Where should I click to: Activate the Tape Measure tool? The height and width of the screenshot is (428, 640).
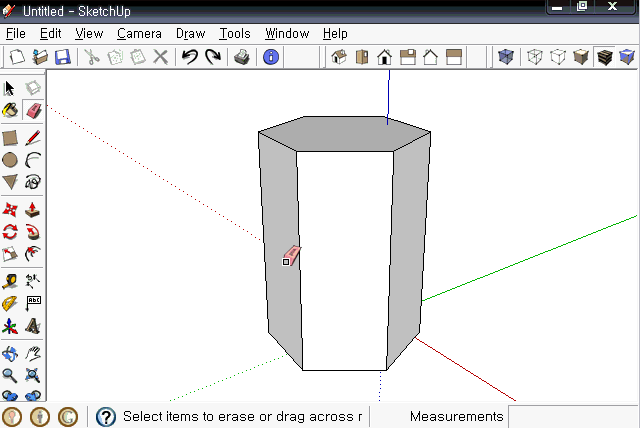point(10,281)
